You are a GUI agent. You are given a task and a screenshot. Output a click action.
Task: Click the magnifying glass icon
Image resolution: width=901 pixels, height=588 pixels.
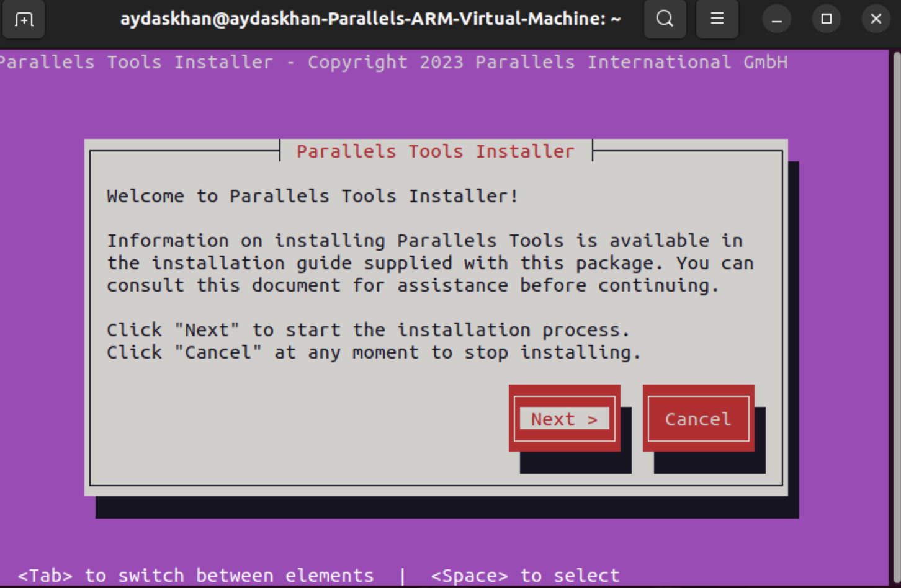coord(665,19)
